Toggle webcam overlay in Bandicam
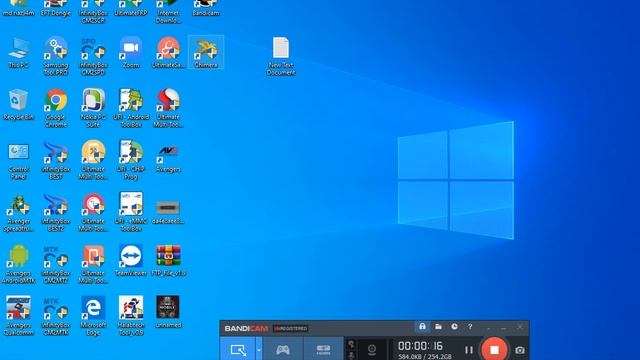640x360 pixels. (372, 349)
